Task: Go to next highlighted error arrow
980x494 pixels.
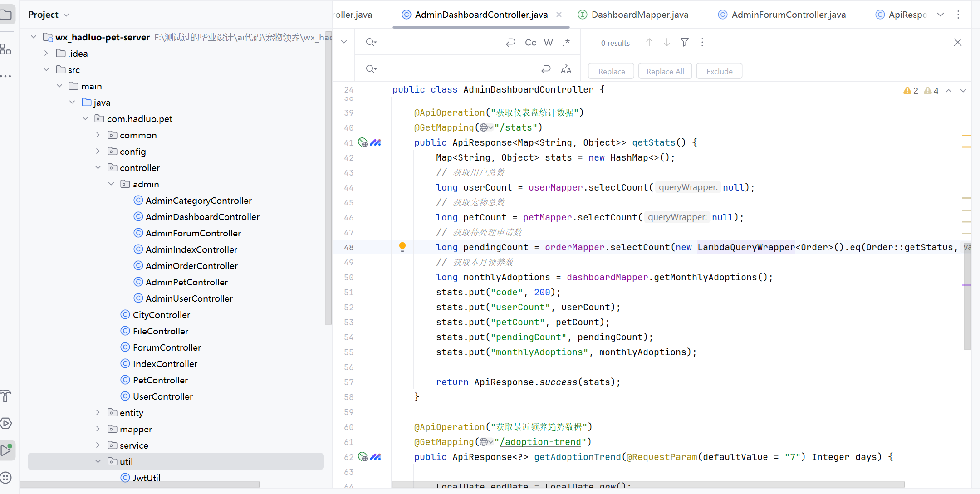Action: [x=963, y=91]
